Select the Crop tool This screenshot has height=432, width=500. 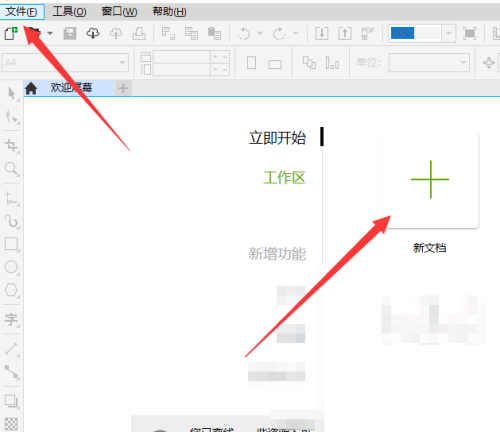click(x=12, y=146)
